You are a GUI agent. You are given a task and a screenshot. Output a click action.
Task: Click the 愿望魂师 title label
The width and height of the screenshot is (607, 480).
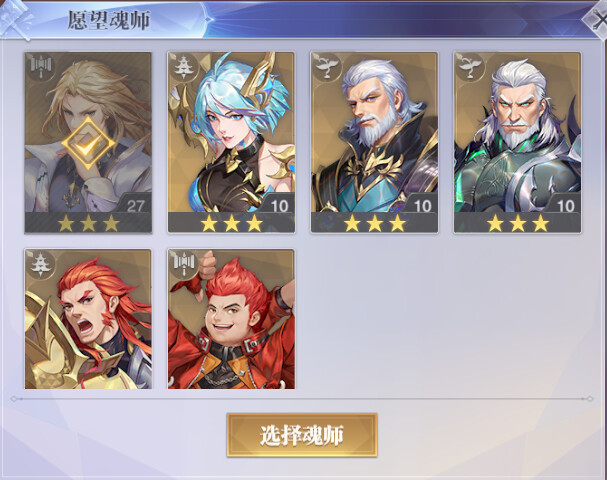pos(108,20)
